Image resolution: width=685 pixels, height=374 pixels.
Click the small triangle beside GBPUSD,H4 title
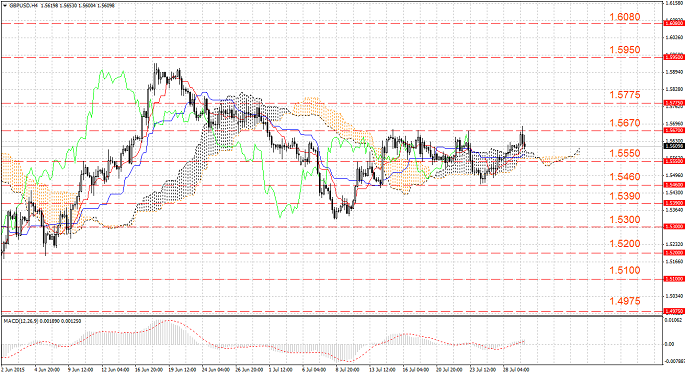coord(4,6)
